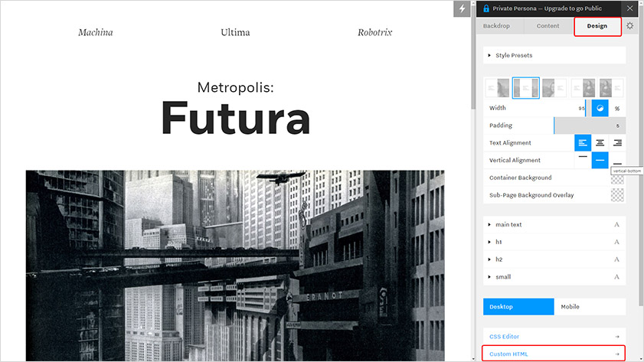Screen dimensions: 644x362
Task: Set text alignment to center
Action: click(600, 143)
